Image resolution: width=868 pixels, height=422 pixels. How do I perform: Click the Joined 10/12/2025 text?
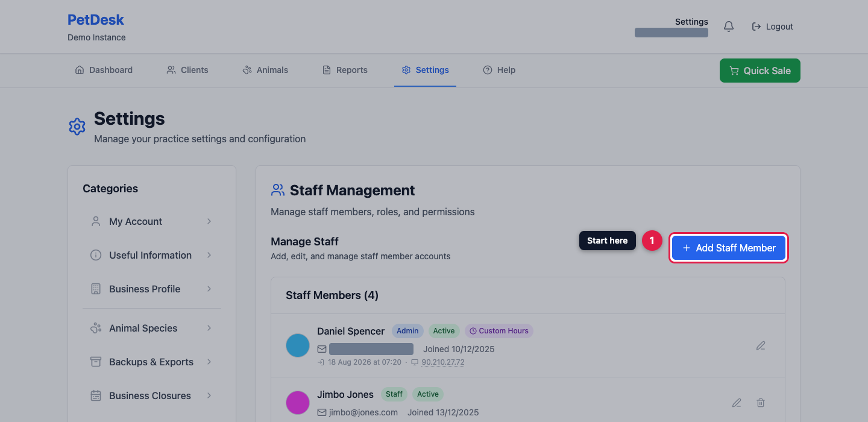[x=459, y=349]
